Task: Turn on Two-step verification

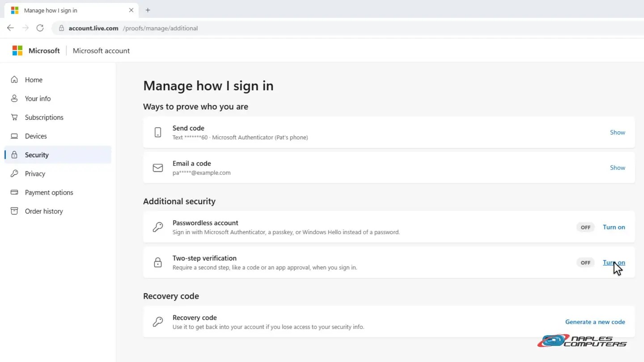Action: point(614,262)
